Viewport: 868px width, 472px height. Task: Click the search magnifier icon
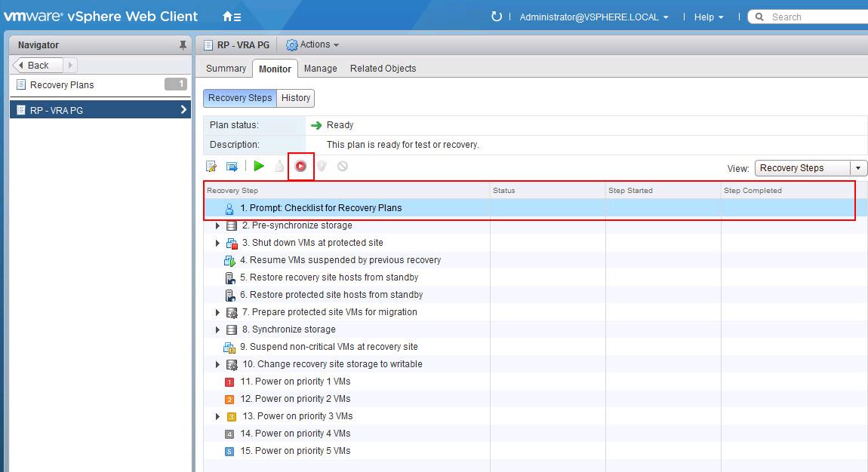(759, 17)
